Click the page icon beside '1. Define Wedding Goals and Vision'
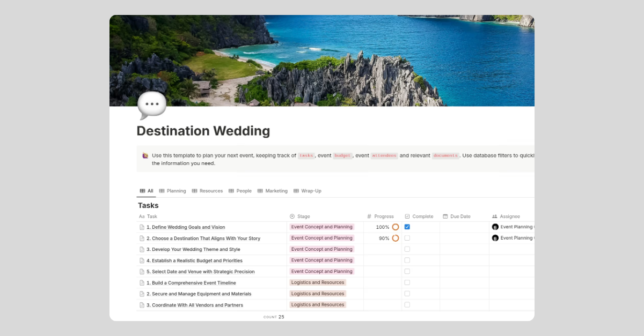644x336 pixels. pyautogui.click(x=142, y=227)
